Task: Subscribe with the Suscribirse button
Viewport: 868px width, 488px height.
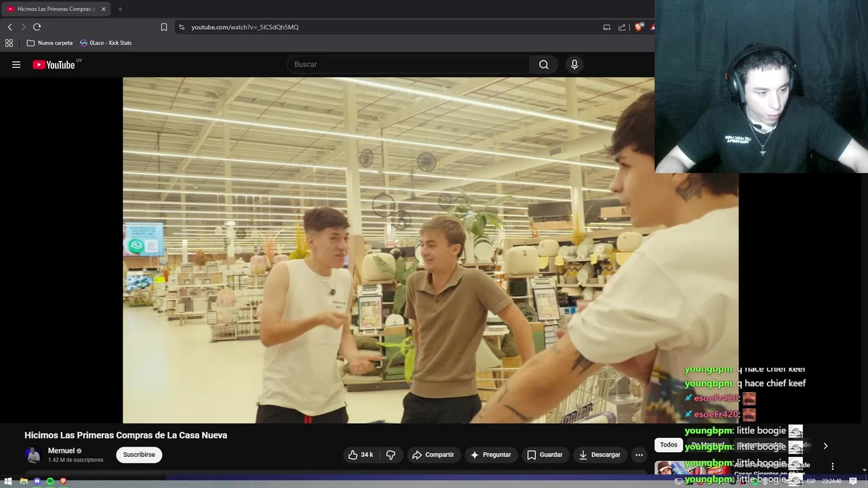Action: click(139, 455)
